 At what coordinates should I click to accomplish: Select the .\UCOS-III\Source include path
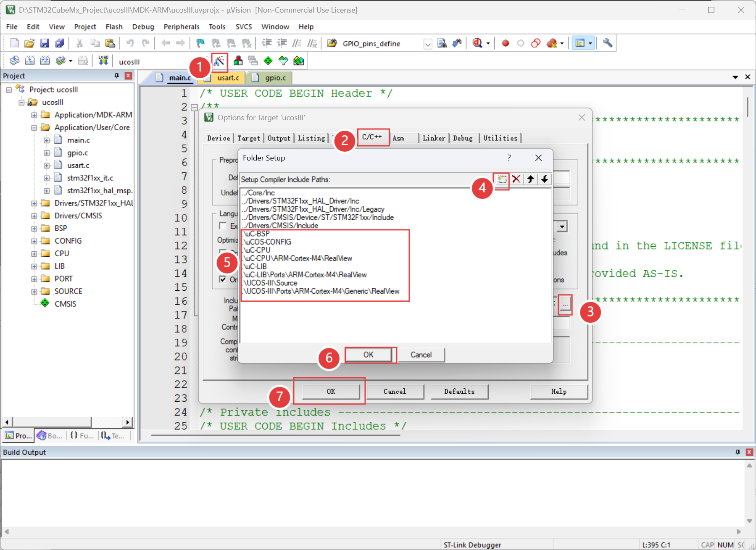(270, 283)
